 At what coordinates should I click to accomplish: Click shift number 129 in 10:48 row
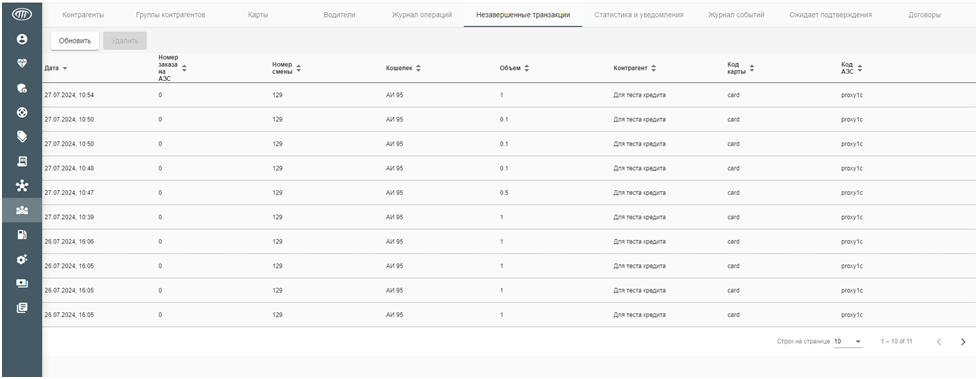(278, 168)
